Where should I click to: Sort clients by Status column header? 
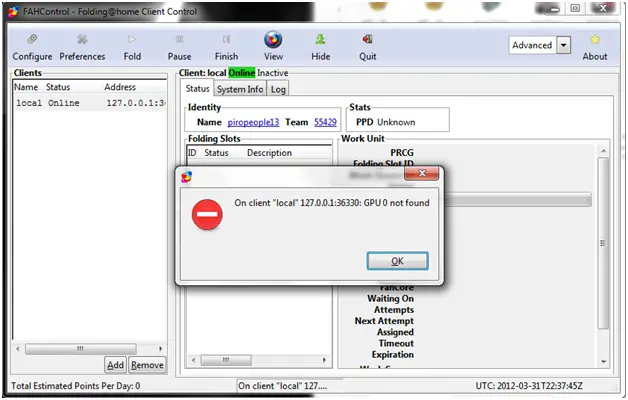(58, 87)
